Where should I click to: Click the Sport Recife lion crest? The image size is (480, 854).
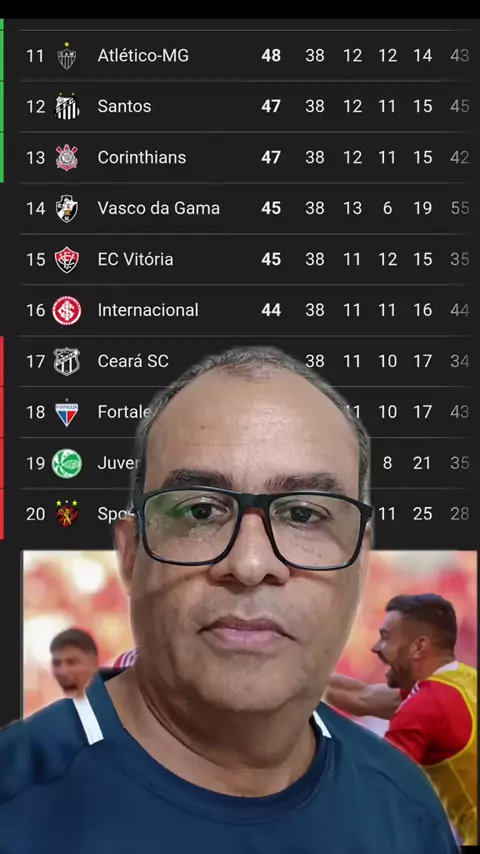point(67,514)
